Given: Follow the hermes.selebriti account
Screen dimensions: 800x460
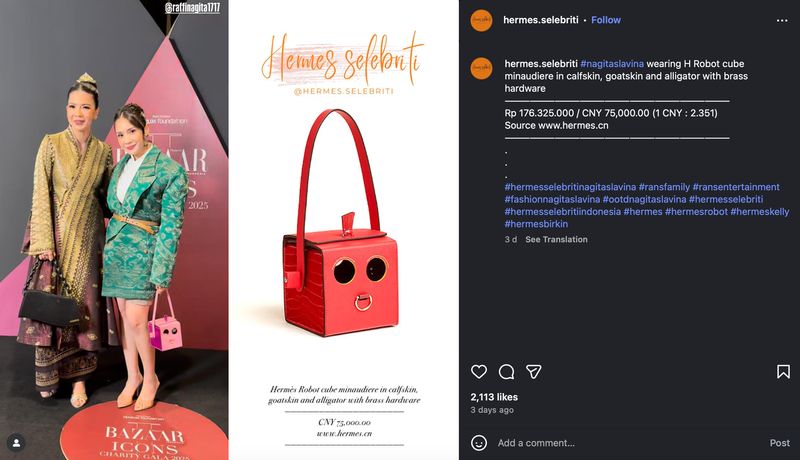Looking at the screenshot, I should [x=606, y=20].
